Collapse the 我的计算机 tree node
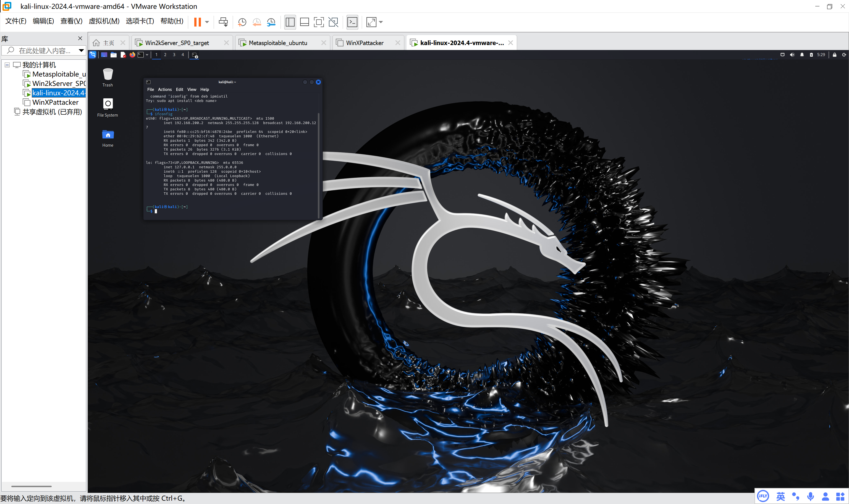The height and width of the screenshot is (504, 849). tap(7, 65)
